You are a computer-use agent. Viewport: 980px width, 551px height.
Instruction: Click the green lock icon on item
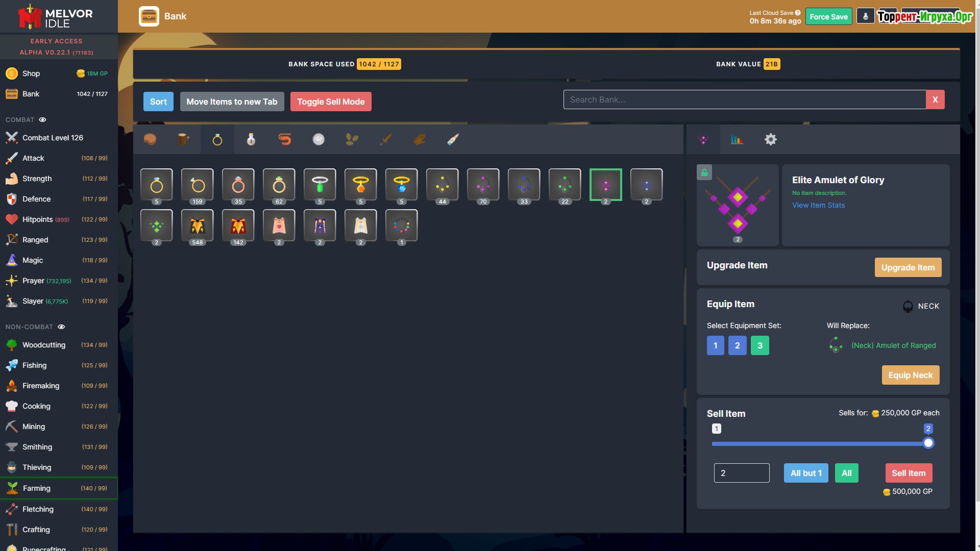coord(704,172)
